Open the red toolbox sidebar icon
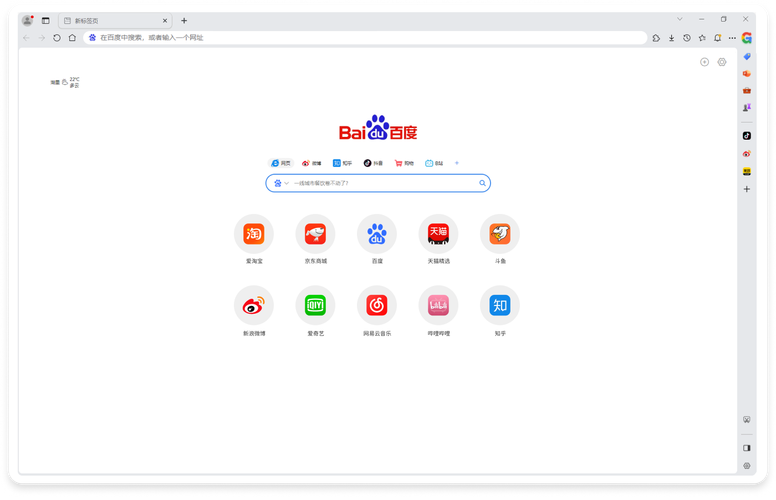The width and height of the screenshot is (776, 500). tap(747, 91)
